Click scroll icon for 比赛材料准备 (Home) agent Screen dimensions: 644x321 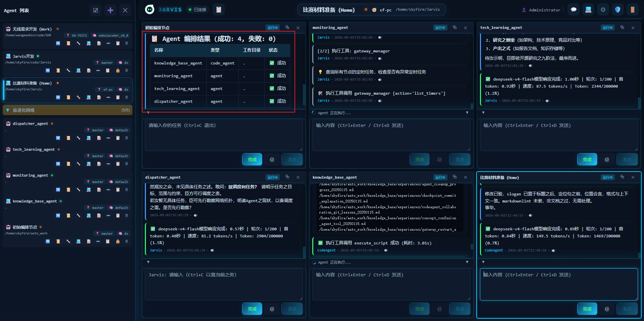(x=68, y=97)
